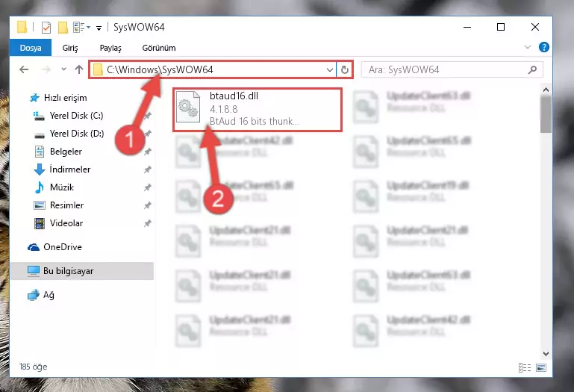The width and height of the screenshot is (574, 392).
Task: Go forward with the right arrow
Action: click(x=46, y=69)
